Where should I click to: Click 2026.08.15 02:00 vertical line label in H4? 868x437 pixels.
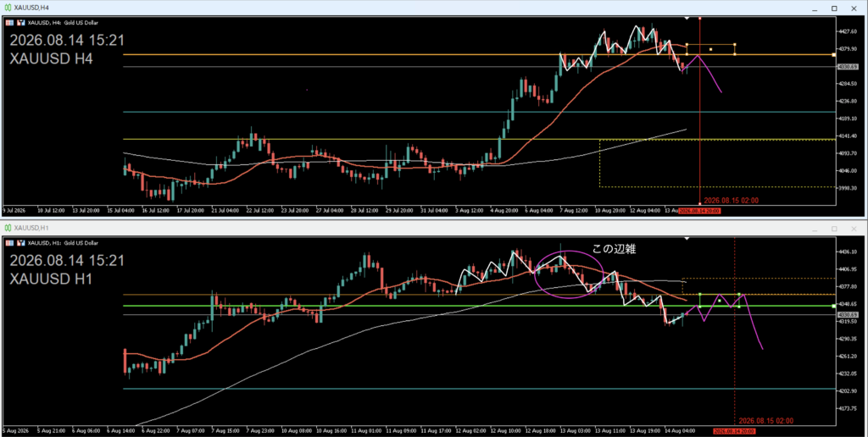[731, 201]
